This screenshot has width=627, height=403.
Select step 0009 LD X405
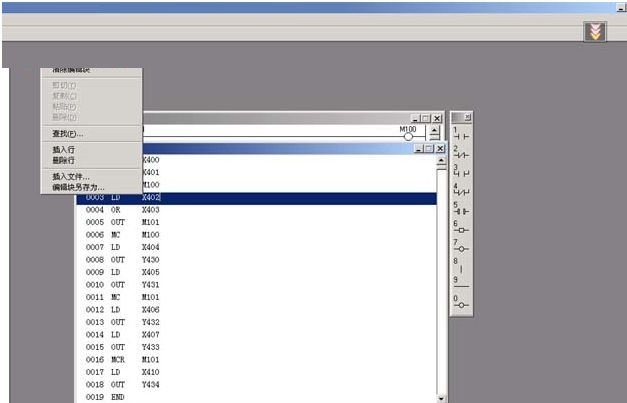pos(256,272)
